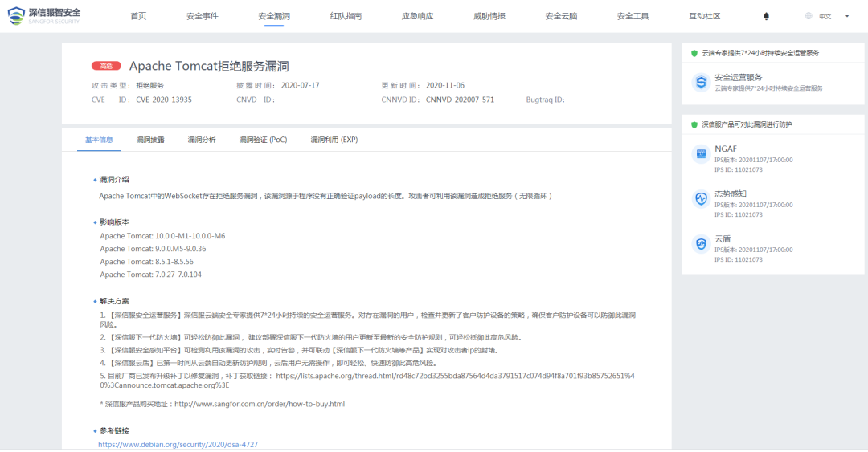Expand the 中文 language dropdown arrow

[x=847, y=16]
